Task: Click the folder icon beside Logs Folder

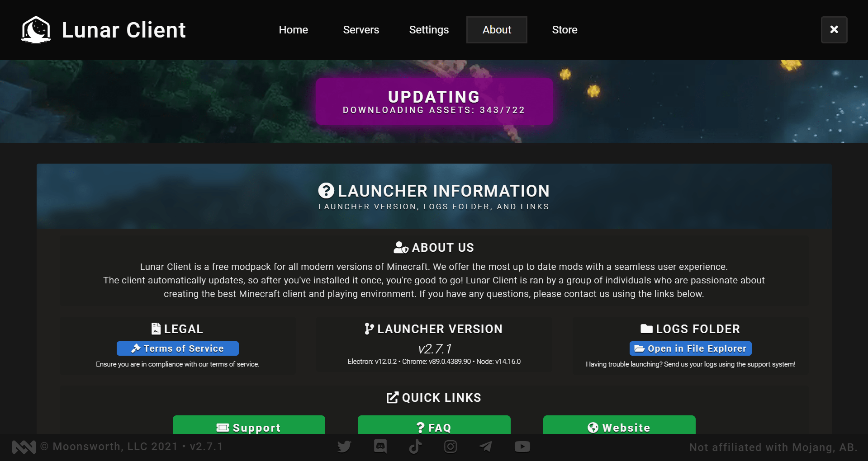Action: (646, 329)
